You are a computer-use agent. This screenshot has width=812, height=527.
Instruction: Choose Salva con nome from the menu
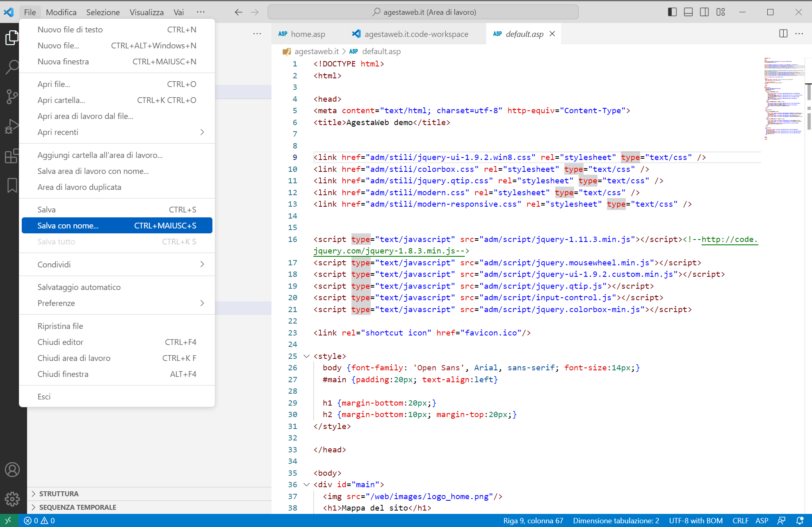[68, 225]
